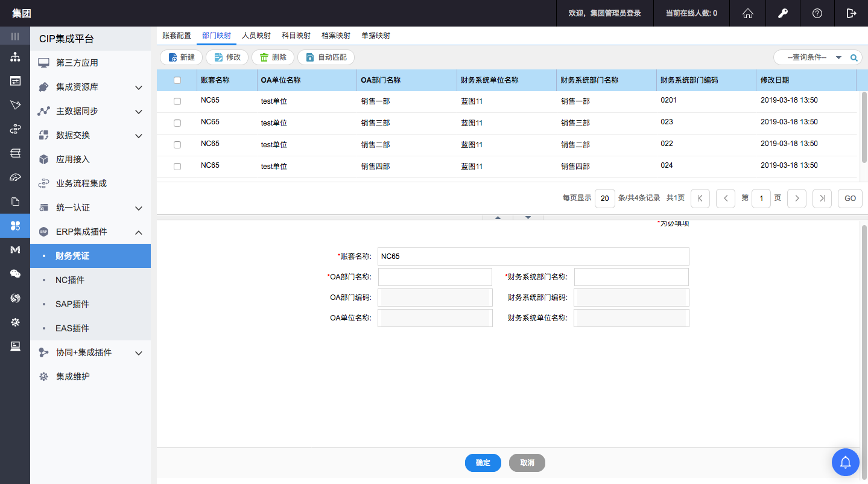
Task: Switch to the 人员映射 tab
Action: [256, 36]
